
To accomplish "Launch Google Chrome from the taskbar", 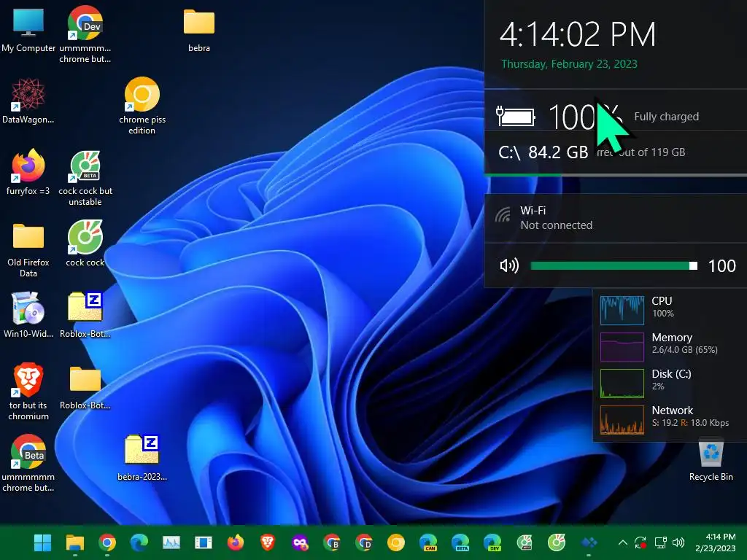I will [107, 542].
